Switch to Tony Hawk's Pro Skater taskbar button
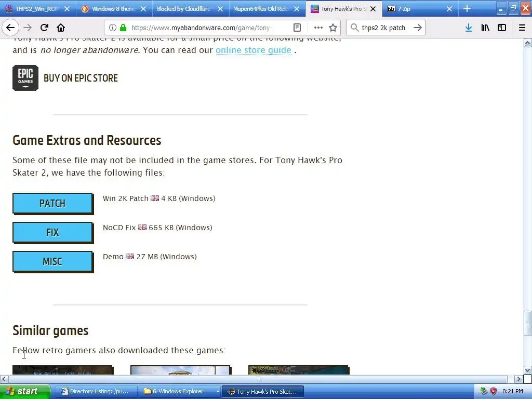The image size is (532, 399). 262,391
